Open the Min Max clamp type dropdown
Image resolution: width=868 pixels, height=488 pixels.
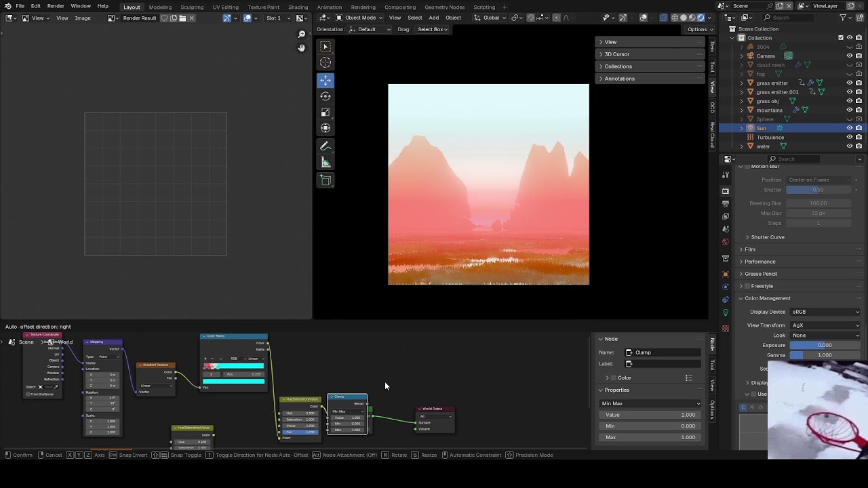[x=650, y=403]
